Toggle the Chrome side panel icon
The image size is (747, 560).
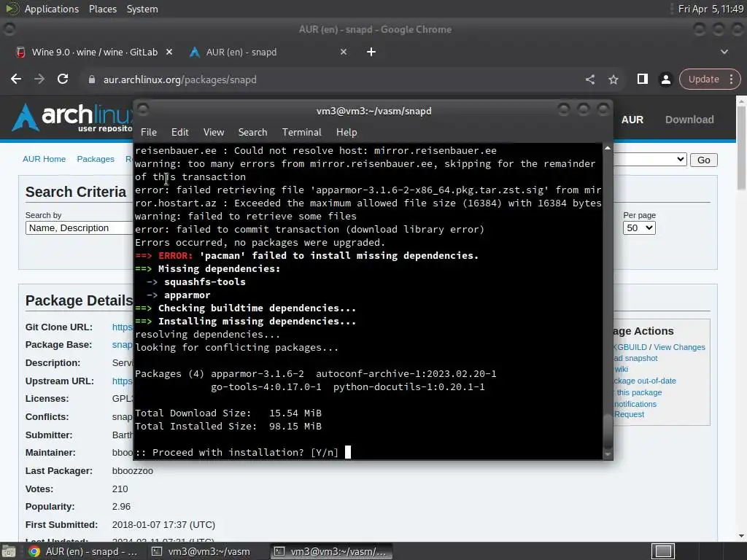click(642, 79)
